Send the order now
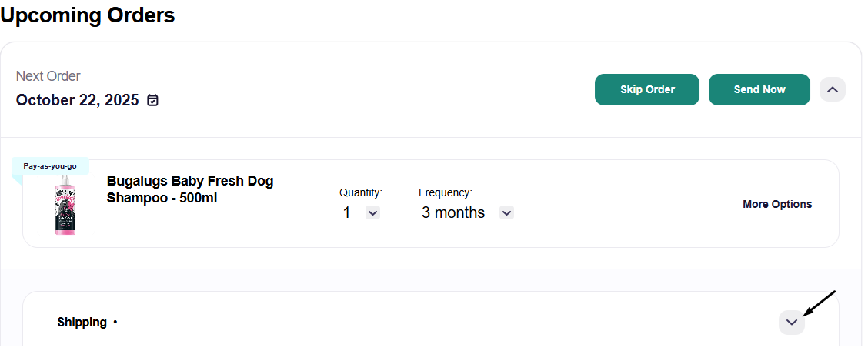Image resolution: width=868 pixels, height=351 pixels. click(x=759, y=90)
